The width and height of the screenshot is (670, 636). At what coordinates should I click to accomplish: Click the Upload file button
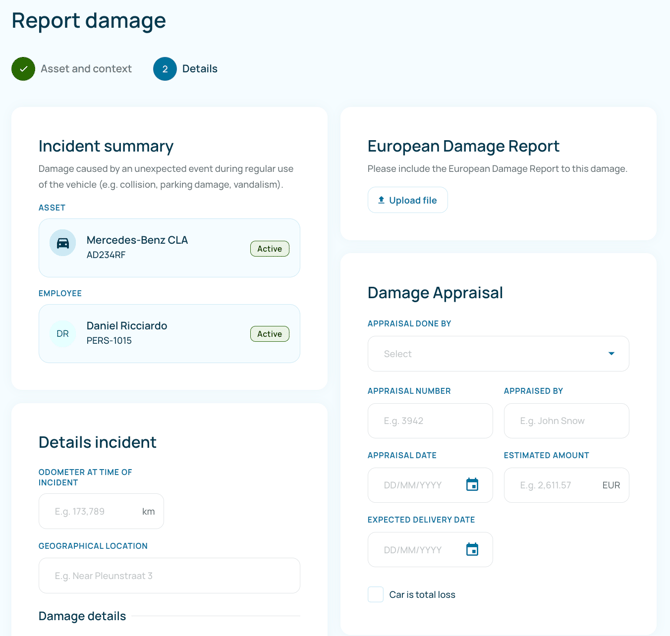[x=408, y=200]
